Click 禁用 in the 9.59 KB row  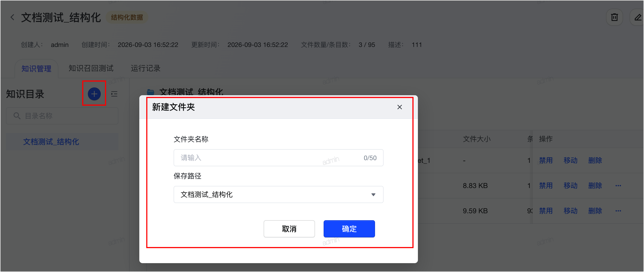click(546, 211)
